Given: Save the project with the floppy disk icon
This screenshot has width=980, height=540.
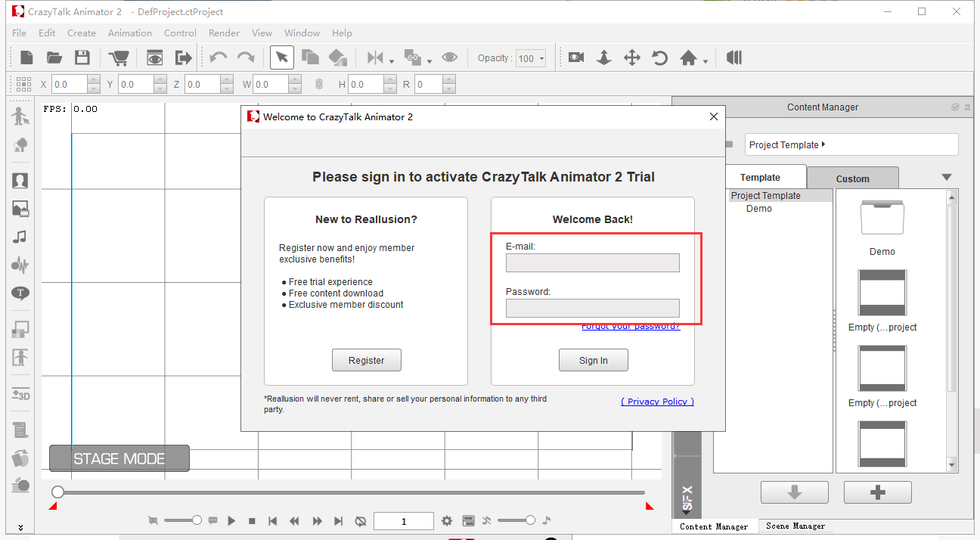Looking at the screenshot, I should (x=82, y=57).
